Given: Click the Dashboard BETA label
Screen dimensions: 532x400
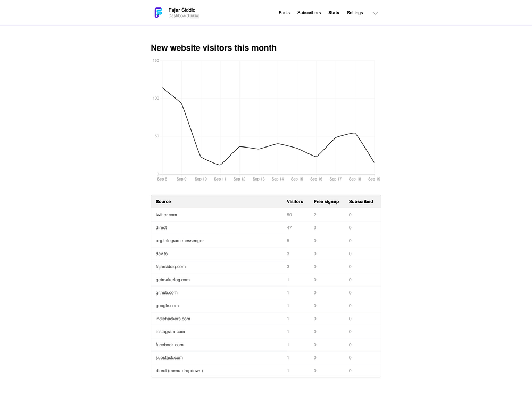Looking at the screenshot, I should [184, 16].
